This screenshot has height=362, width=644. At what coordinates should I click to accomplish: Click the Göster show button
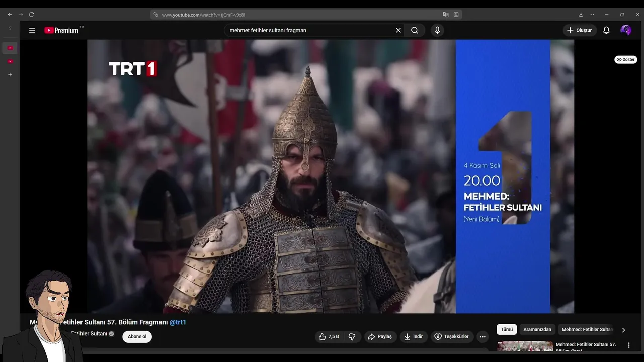point(626,59)
